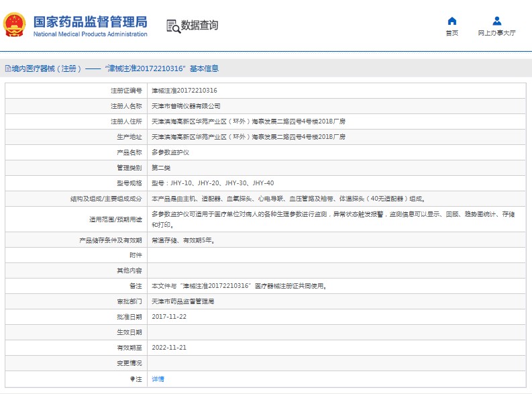Screen dimensions: 532x394
Task: Click registrant name 天津市普瑞仪器有限公司
Action: coord(186,106)
